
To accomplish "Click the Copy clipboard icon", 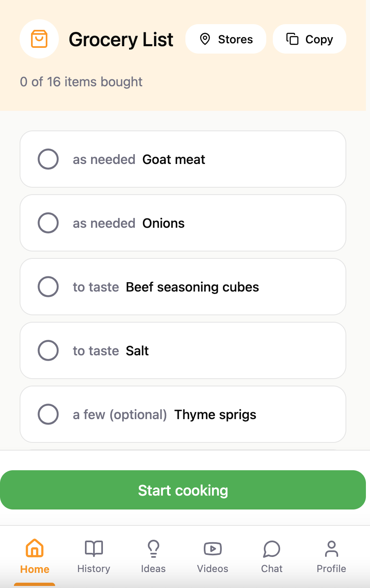I will click(292, 39).
